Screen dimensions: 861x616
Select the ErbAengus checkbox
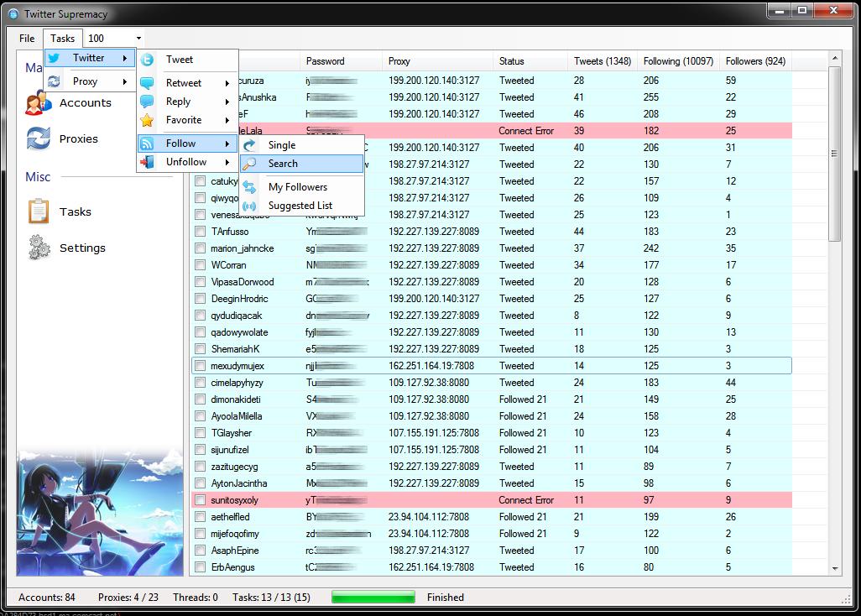(200, 567)
